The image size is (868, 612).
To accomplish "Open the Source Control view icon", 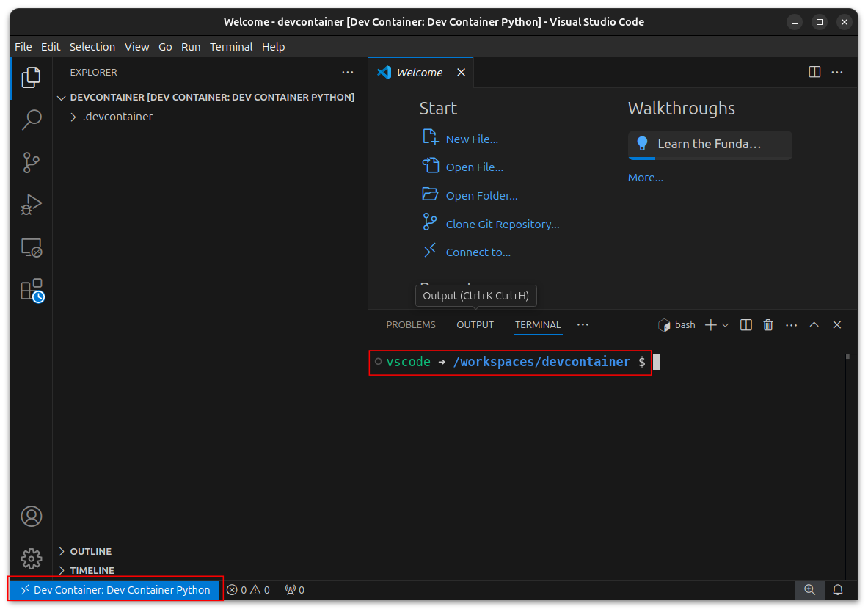I will [x=31, y=162].
